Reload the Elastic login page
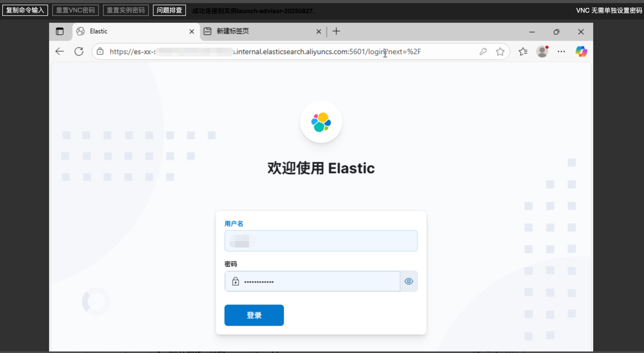The width and height of the screenshot is (644, 353). tap(79, 52)
